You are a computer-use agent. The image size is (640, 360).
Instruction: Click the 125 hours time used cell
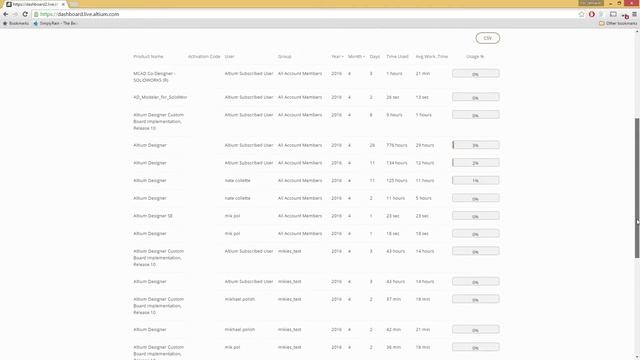(397, 180)
